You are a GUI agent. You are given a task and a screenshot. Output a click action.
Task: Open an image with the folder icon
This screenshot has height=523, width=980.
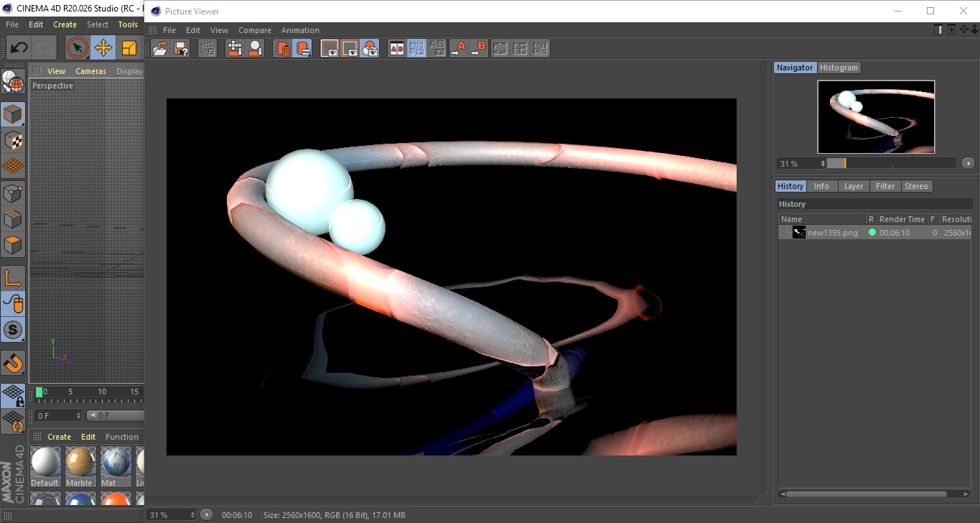(x=160, y=48)
